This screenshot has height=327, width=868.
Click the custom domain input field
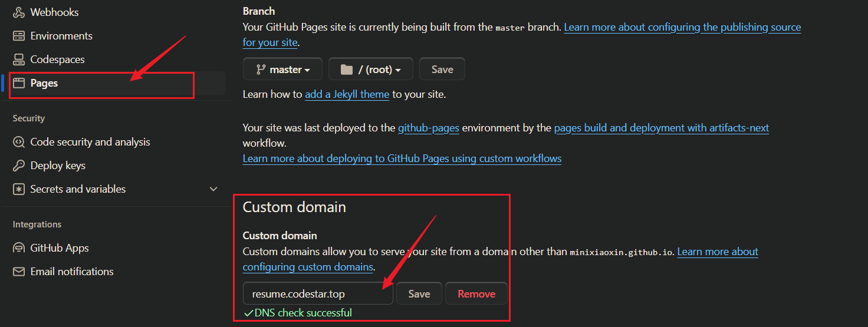tap(318, 293)
